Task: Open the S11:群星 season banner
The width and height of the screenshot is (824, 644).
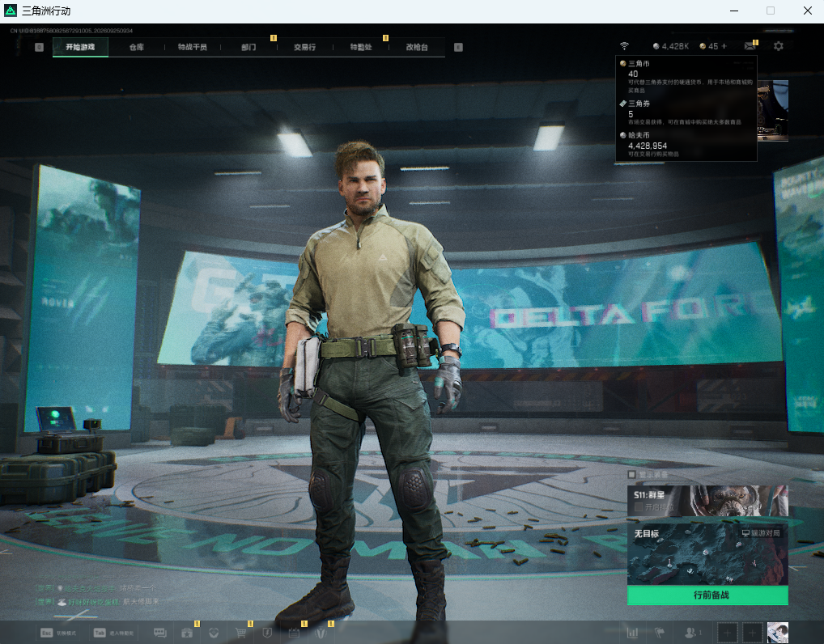Action: (708, 501)
